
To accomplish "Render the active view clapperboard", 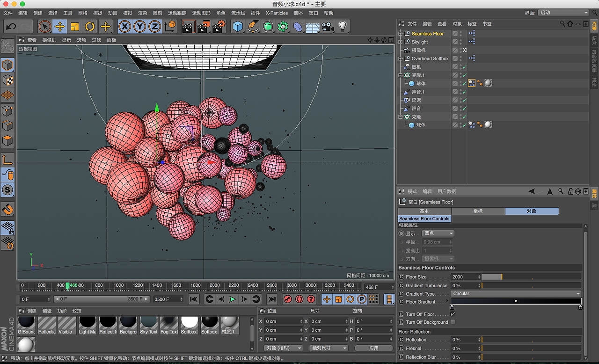I will [x=188, y=27].
